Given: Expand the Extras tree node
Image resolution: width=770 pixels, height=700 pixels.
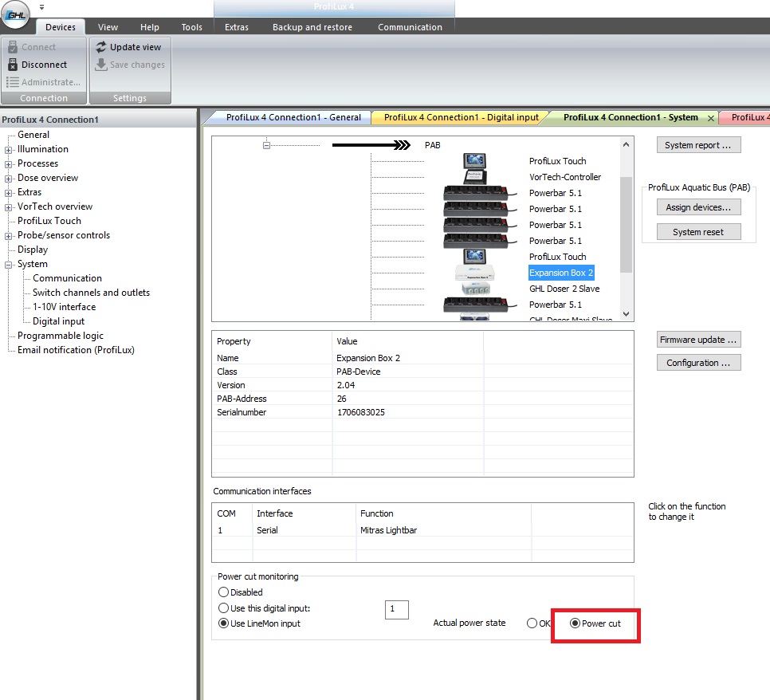Looking at the screenshot, I should pos(8,193).
